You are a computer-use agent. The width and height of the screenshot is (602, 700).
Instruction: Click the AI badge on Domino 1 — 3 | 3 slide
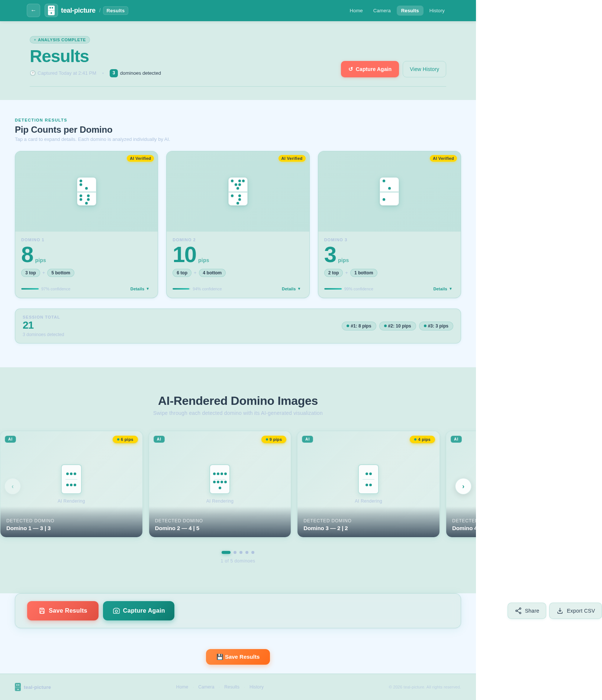point(10,439)
